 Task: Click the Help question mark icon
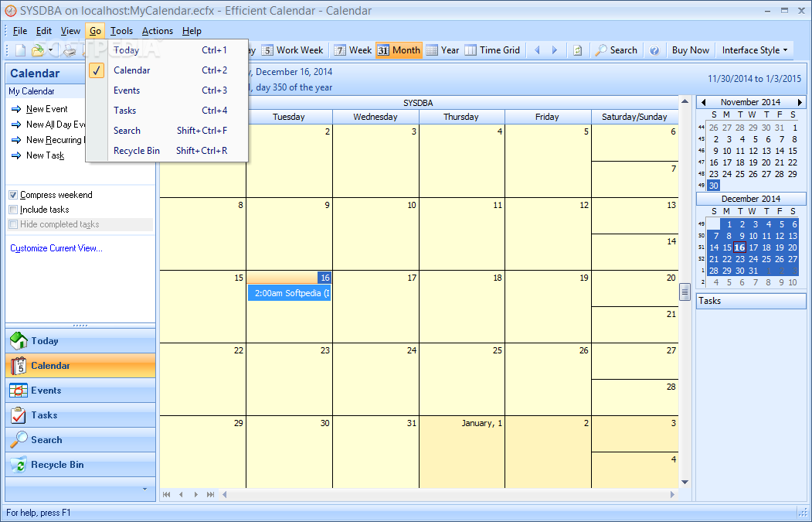pyautogui.click(x=654, y=50)
